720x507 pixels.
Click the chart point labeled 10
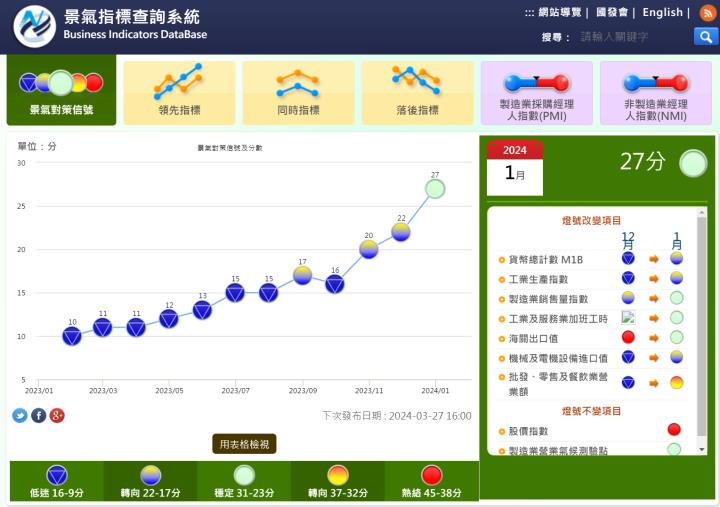(72, 337)
